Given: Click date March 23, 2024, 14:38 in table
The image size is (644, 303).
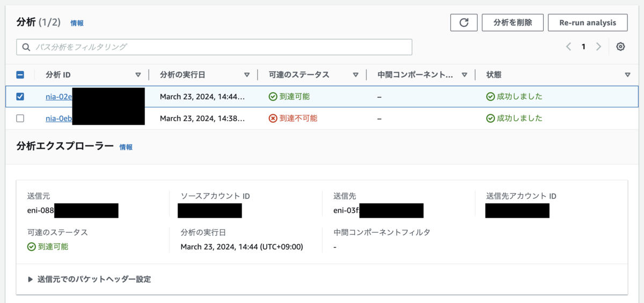Looking at the screenshot, I should coord(202,118).
